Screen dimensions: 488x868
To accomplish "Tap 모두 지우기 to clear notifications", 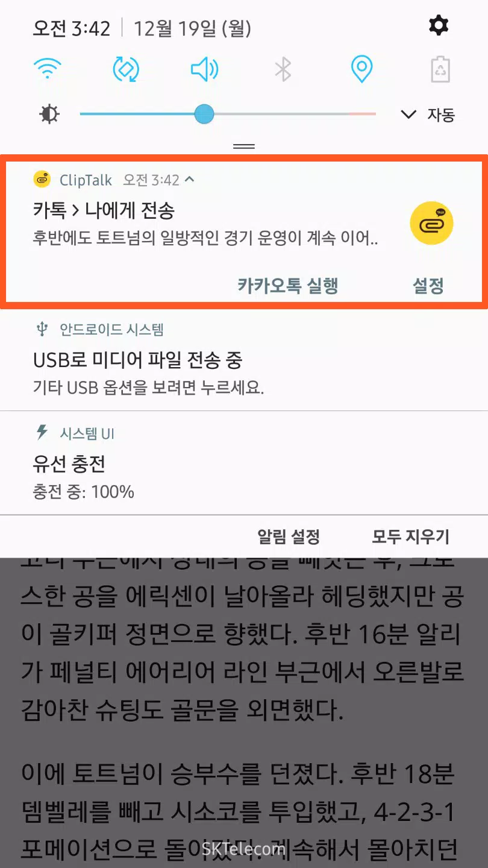I will click(411, 536).
